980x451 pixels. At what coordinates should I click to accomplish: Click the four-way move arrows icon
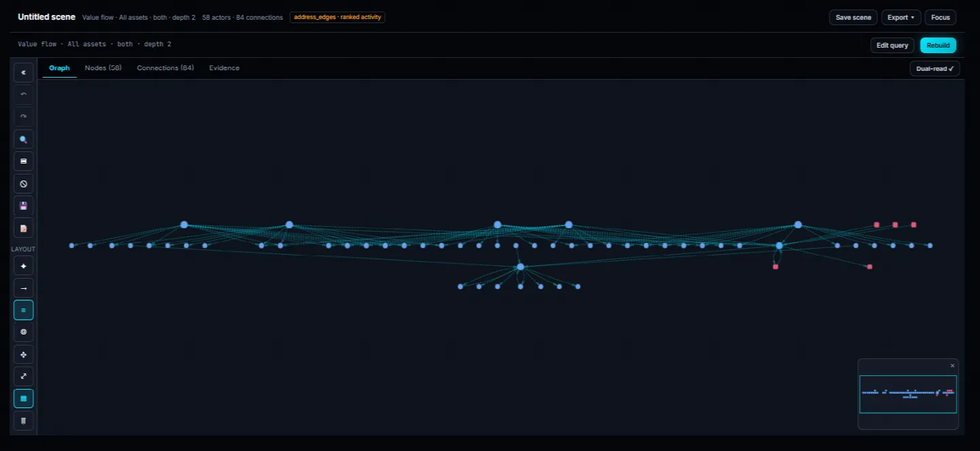click(23, 354)
